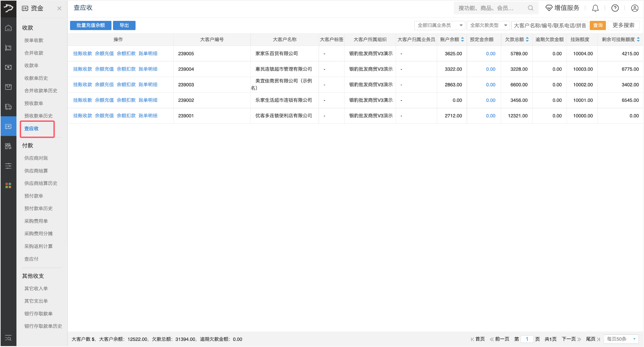Click the user account avatar icon
Screen dimensions: 644x347
point(634,8)
